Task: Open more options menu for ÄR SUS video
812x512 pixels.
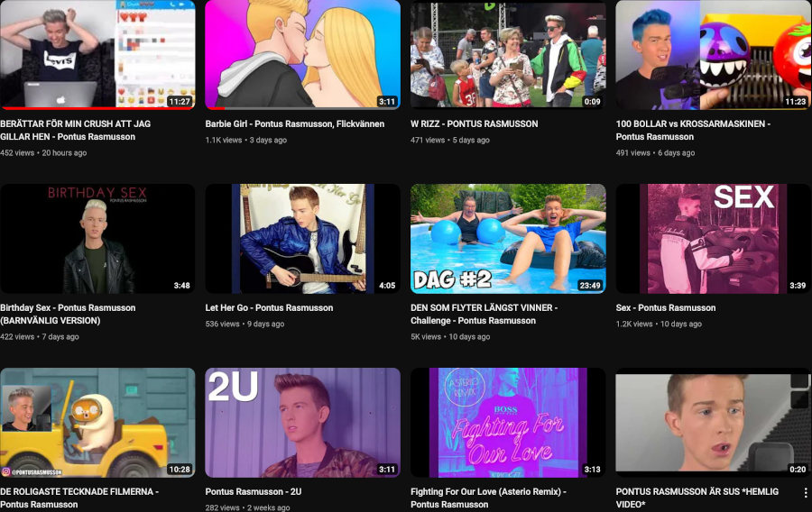Action: 805,493
